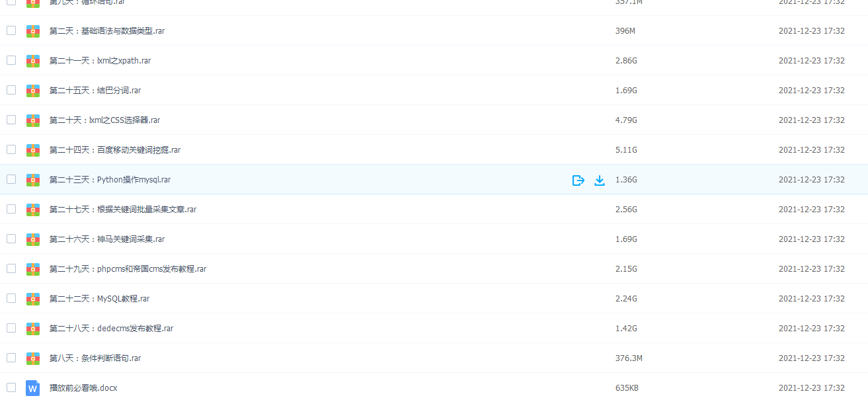Click the modified date of 第二天：基础语法与数据类型.rar

[812, 31]
